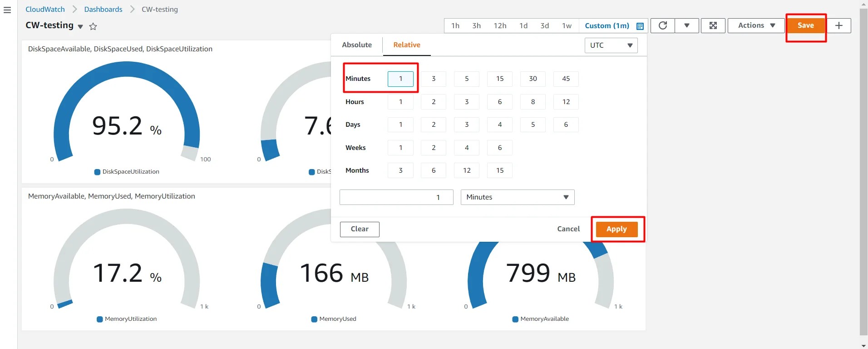Cancel the time range dialog
The image size is (868, 349).
pyautogui.click(x=568, y=229)
